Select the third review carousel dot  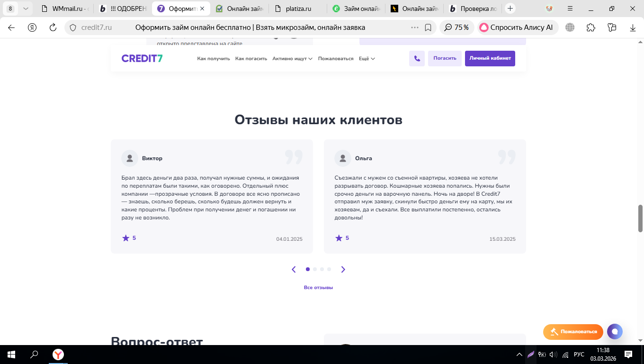pyautogui.click(x=322, y=269)
